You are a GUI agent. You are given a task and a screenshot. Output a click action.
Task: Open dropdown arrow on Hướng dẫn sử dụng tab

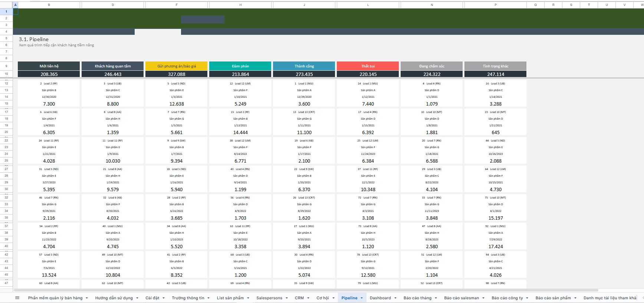point(137,298)
